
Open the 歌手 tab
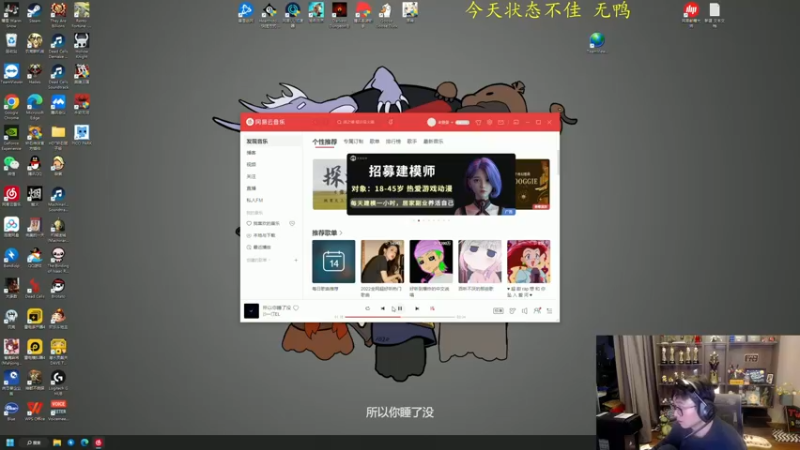(x=412, y=141)
